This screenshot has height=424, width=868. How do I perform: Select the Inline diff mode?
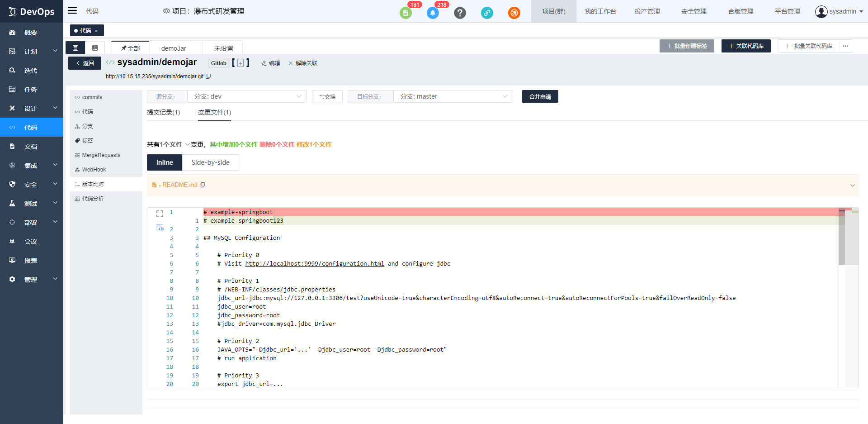165,162
